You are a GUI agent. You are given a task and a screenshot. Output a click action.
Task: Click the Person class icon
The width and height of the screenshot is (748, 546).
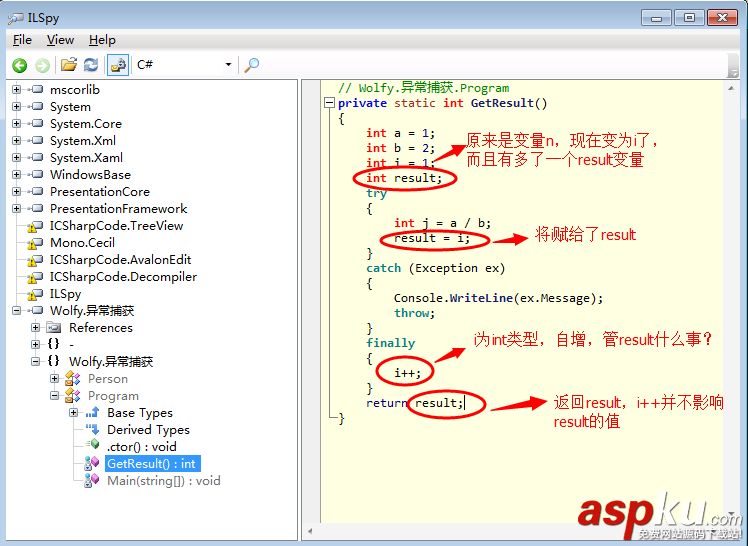pos(73,379)
